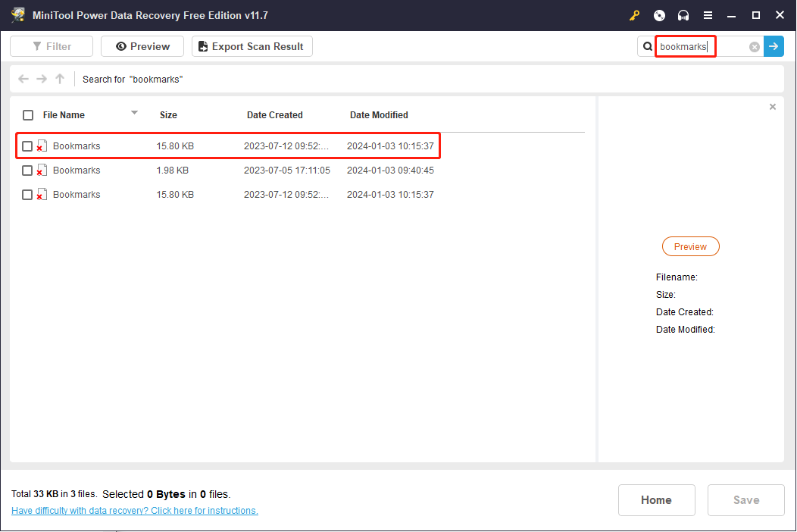Go up one level arrow
This screenshot has width=797, height=532.
pos(60,79)
